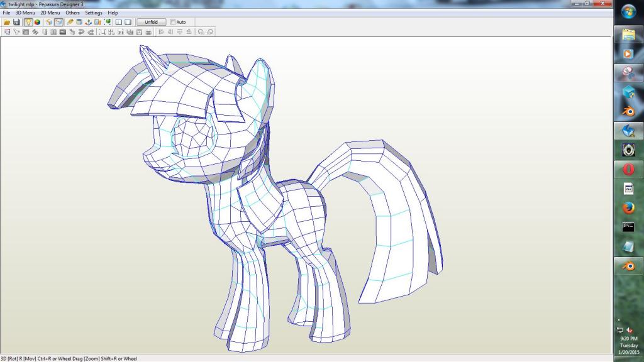Screen dimensions: 644x362
Task: Click the Undo arrow icon
Action: click(x=81, y=32)
